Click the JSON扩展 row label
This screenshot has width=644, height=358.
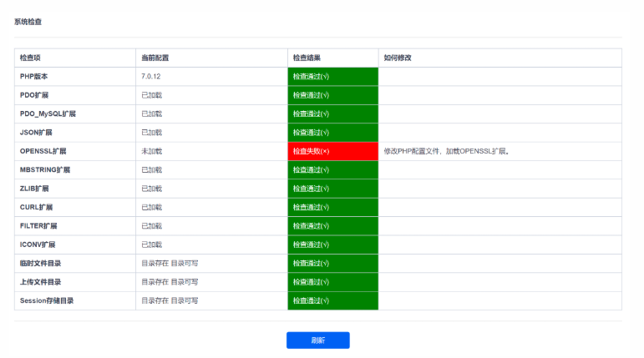coord(36,133)
